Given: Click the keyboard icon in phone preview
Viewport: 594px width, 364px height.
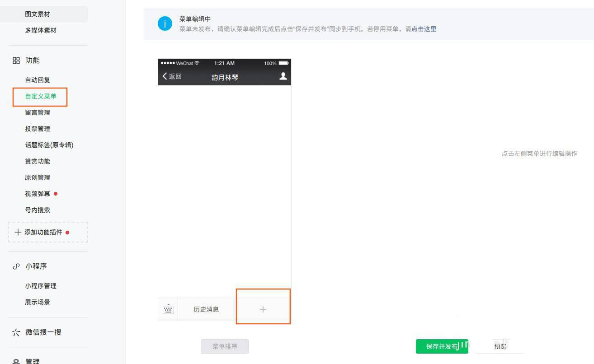Looking at the screenshot, I should pos(168,309).
